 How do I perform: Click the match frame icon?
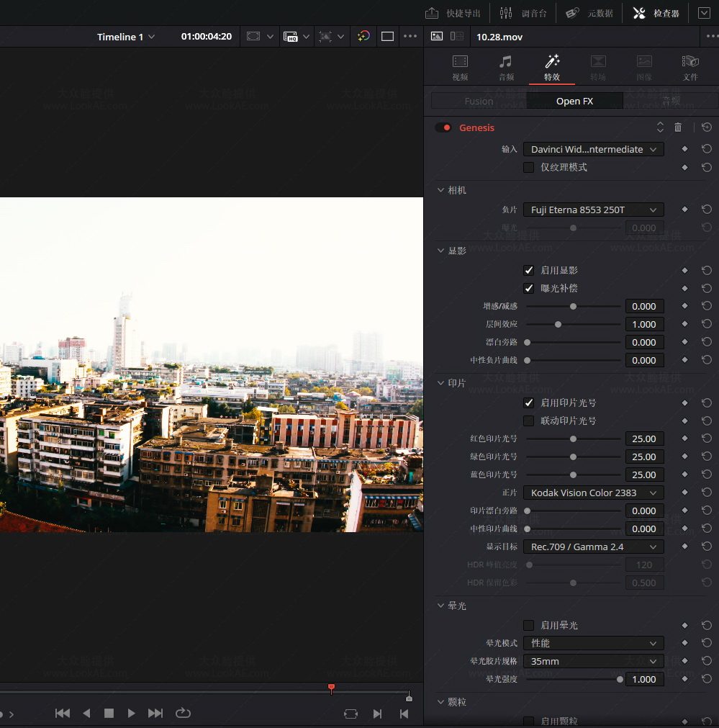(351, 714)
